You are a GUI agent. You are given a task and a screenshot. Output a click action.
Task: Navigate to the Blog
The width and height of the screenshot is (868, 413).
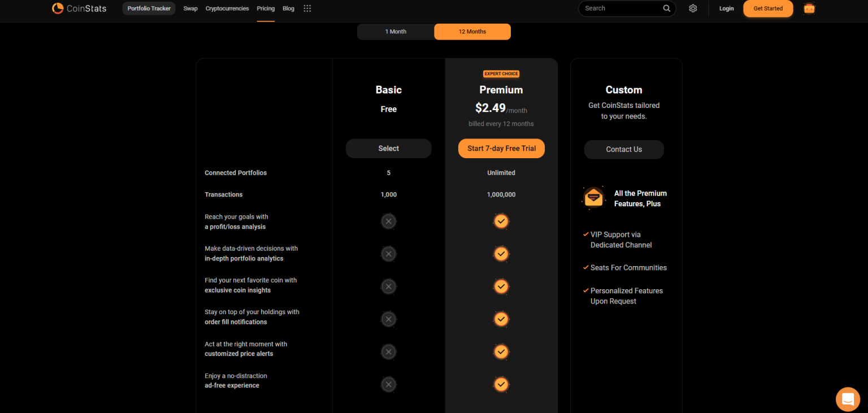(288, 8)
